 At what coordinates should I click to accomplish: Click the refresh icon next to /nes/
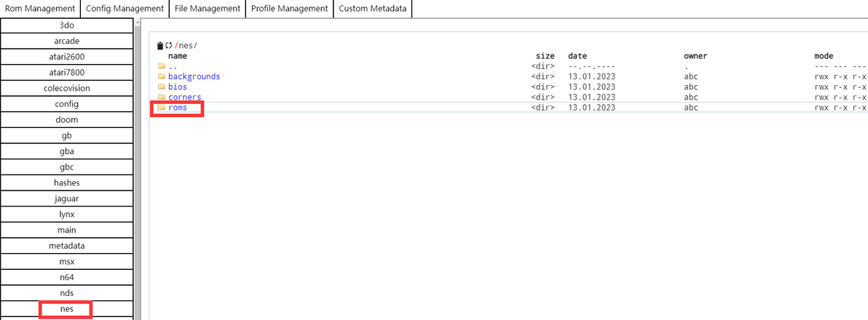click(168, 46)
